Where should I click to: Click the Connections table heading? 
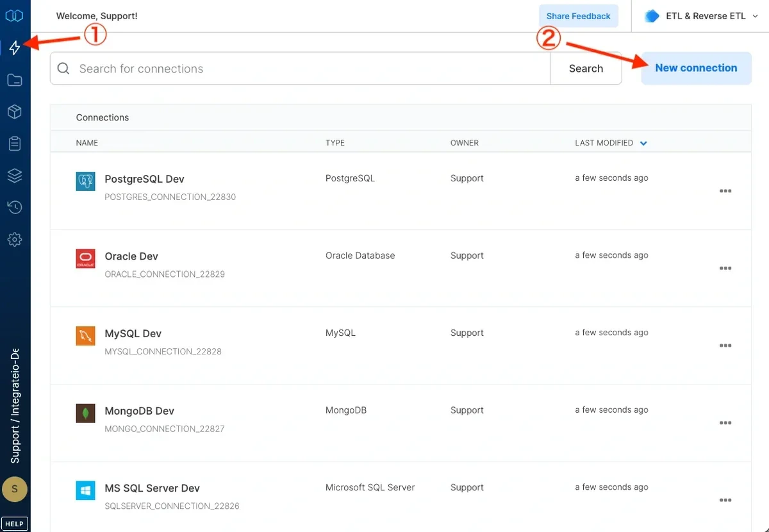click(x=103, y=117)
